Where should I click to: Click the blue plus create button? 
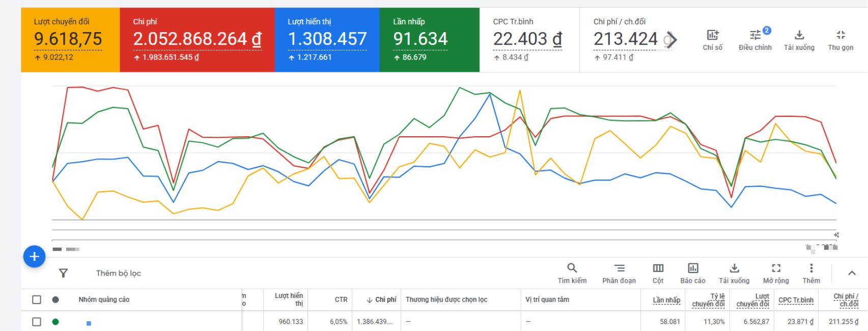(34, 256)
